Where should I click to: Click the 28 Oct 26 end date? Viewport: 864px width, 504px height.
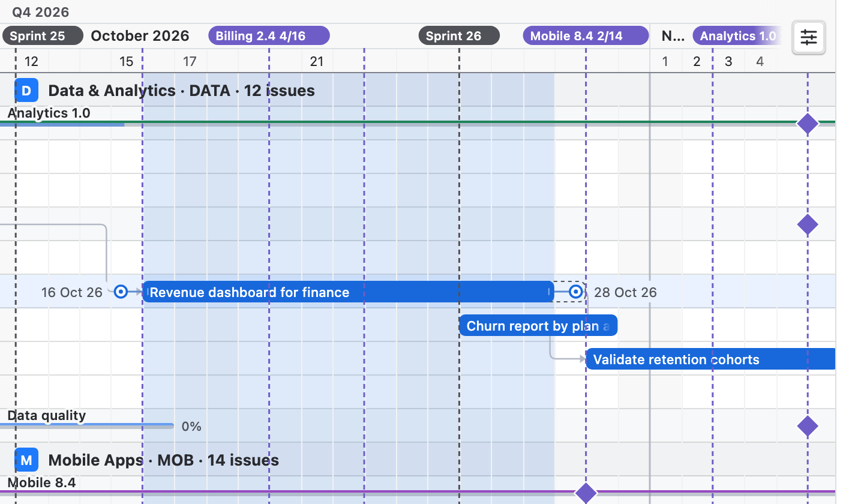[625, 292]
